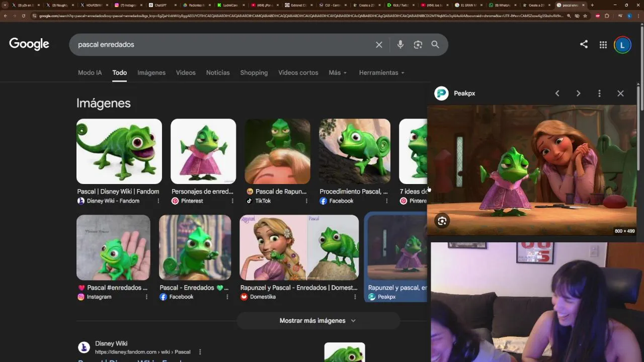Switch to the WhatsApp browser tab
644x362 pixels.
pos(502,5)
